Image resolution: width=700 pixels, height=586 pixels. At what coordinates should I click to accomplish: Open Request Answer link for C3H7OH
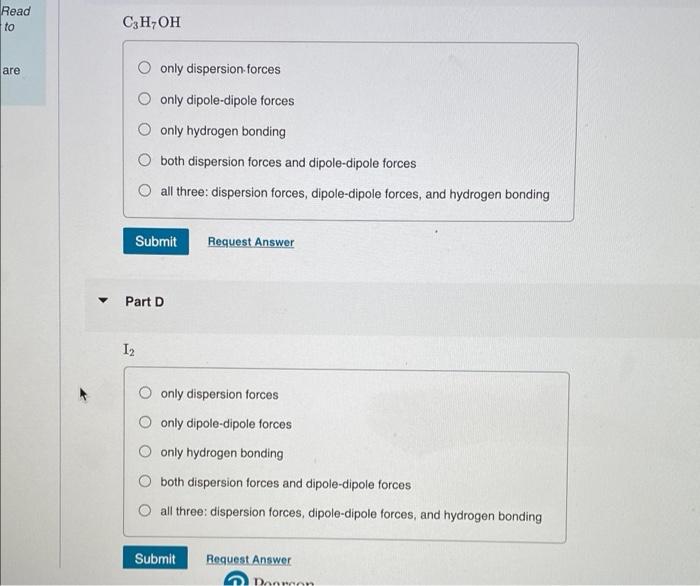251,242
